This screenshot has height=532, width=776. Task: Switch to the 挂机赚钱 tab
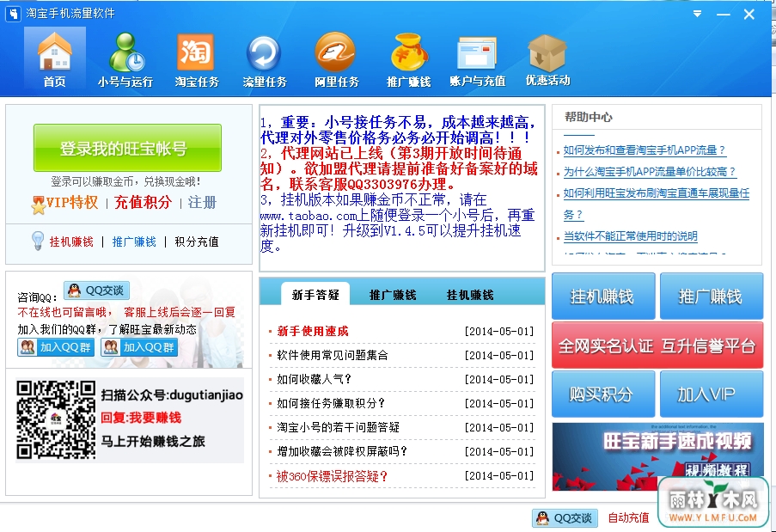click(470, 295)
